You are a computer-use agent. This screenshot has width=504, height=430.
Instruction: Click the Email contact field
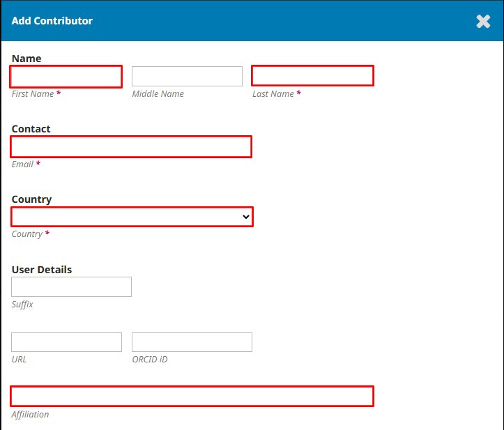click(x=131, y=146)
